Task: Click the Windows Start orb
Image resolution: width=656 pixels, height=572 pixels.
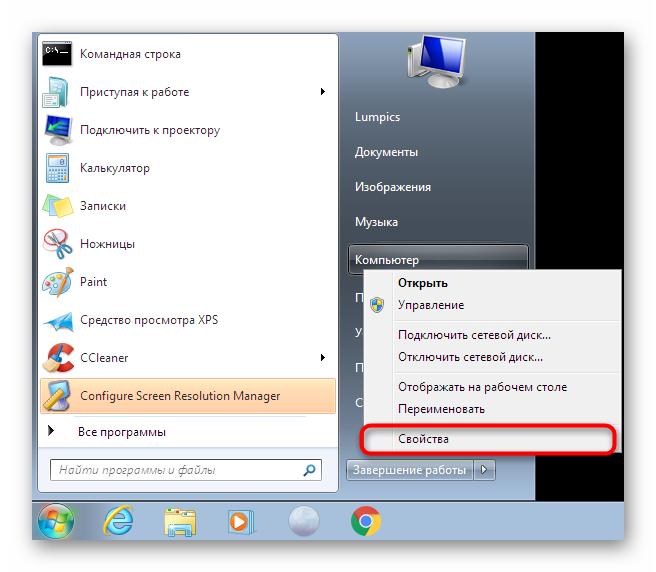Action: point(56,521)
